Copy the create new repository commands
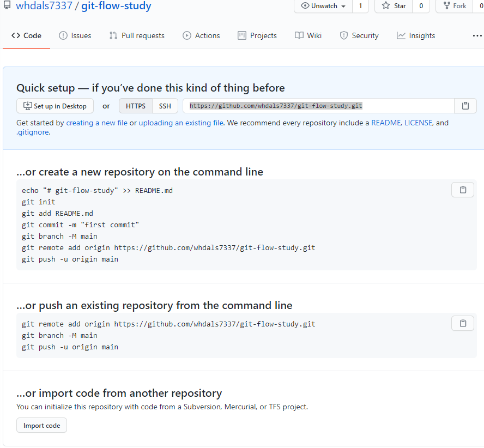 [463, 190]
